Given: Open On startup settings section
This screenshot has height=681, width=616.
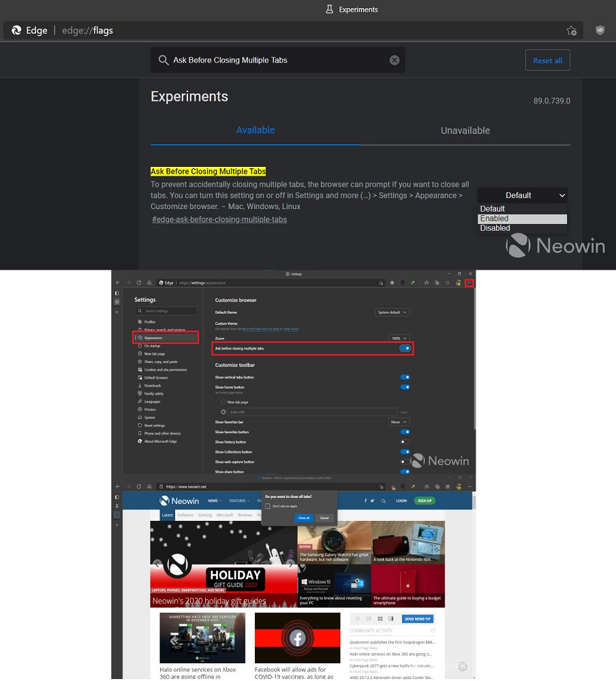Looking at the screenshot, I should pos(152,346).
